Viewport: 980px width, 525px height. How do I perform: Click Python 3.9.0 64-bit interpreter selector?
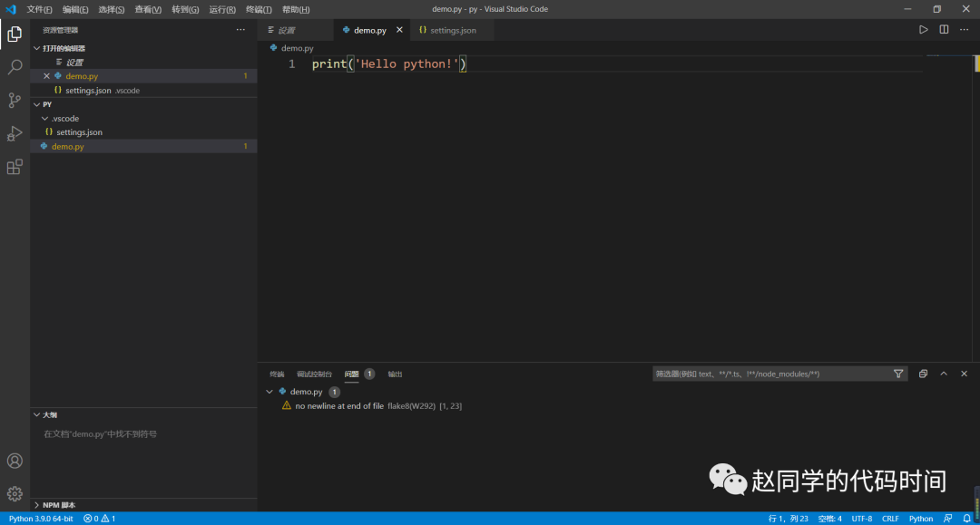pos(41,519)
